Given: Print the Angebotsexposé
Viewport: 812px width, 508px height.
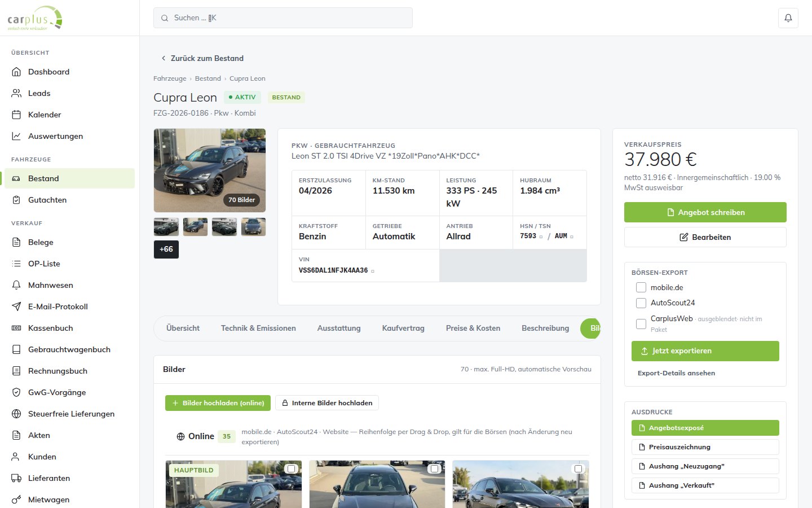Looking at the screenshot, I should point(705,428).
